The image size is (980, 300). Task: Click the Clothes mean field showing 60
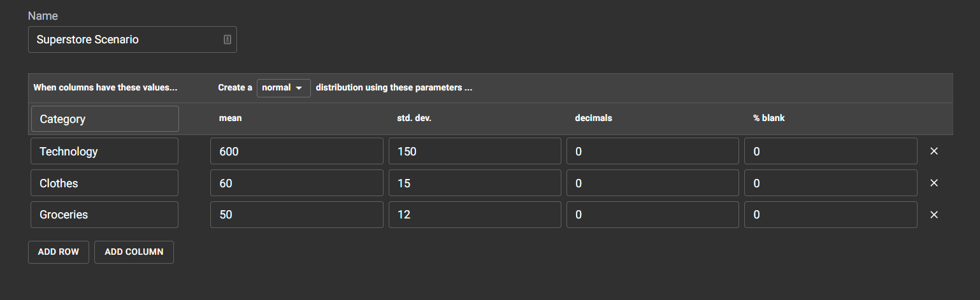[297, 183]
